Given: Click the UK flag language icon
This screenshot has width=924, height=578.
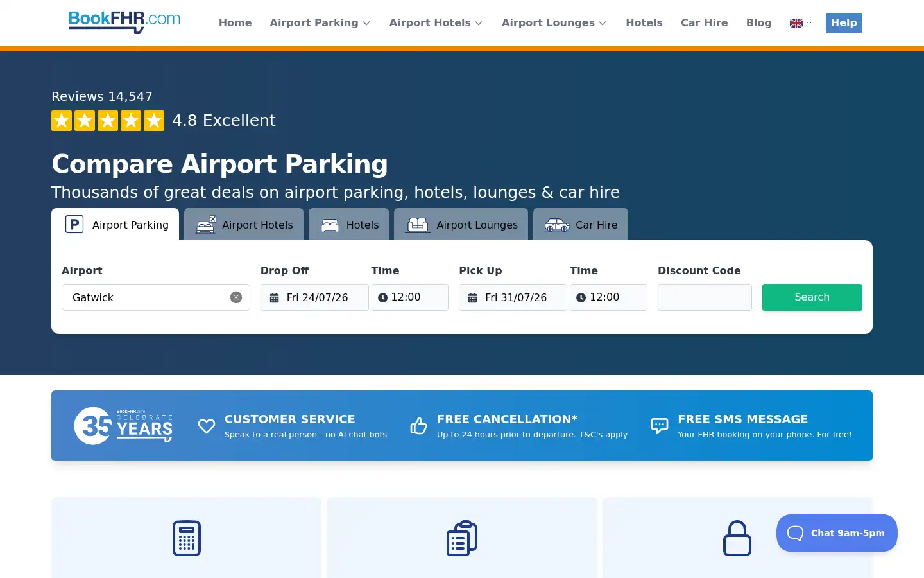Looking at the screenshot, I should [x=796, y=23].
